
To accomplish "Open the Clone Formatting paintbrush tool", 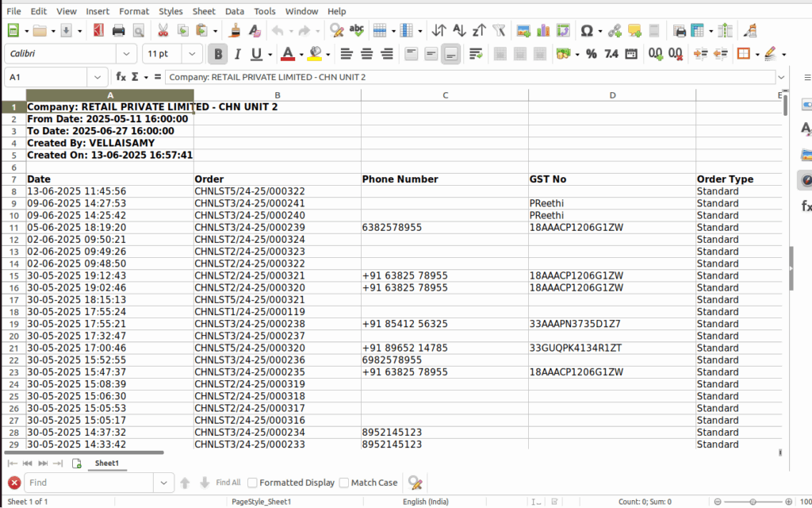I will pyautogui.click(x=233, y=32).
